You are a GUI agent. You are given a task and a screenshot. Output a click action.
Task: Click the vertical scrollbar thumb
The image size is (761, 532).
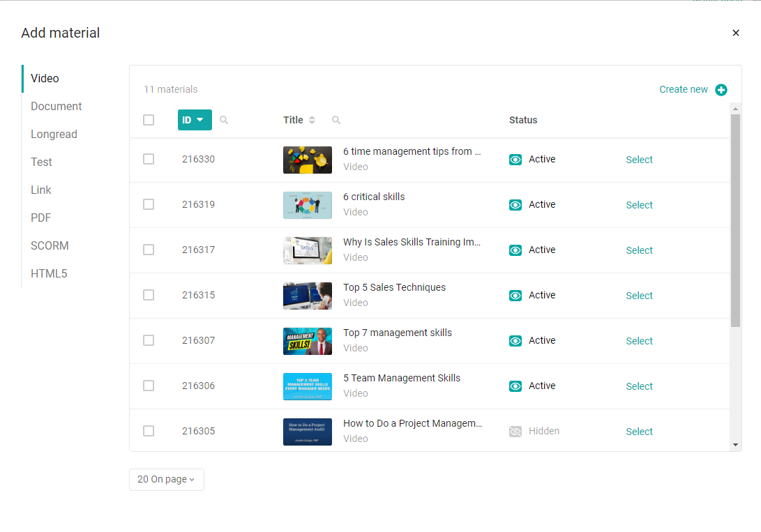(x=735, y=220)
